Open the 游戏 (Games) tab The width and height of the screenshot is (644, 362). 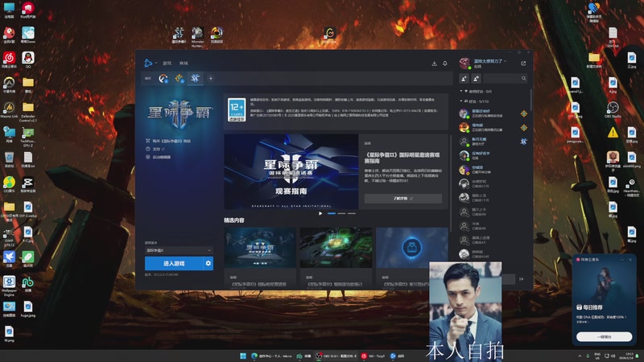click(x=167, y=64)
